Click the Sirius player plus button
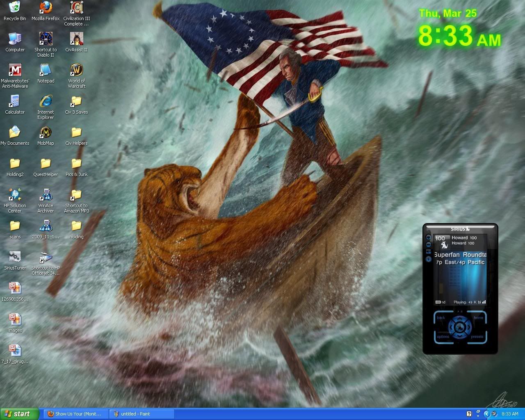Image resolution: width=525 pixels, height=420 pixels. [429, 237]
